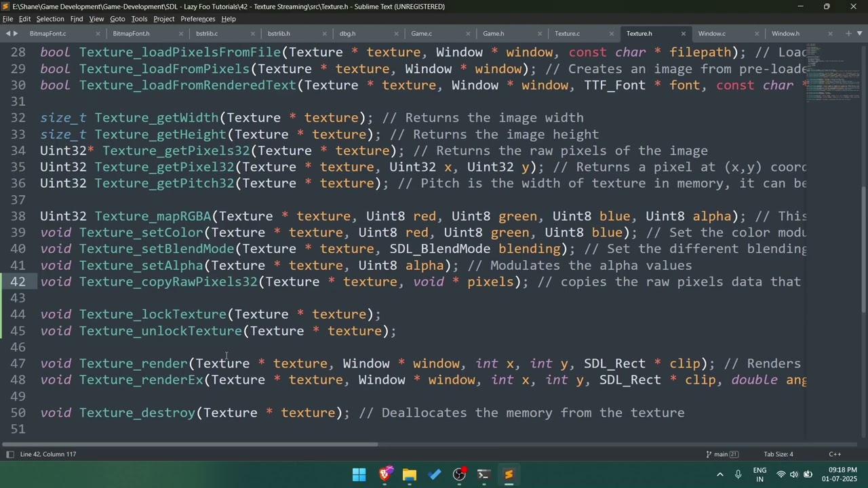Click line number 42 in gutter
This screenshot has width=868, height=488.
18,282
